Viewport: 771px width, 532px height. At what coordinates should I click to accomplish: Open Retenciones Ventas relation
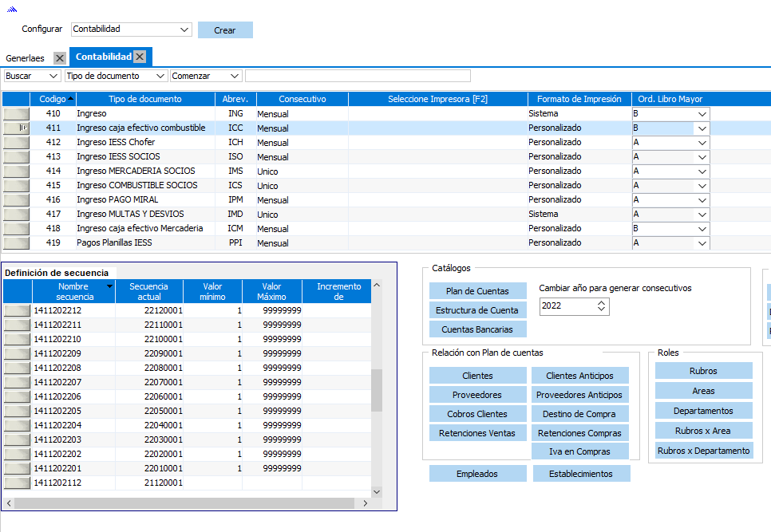click(x=477, y=434)
